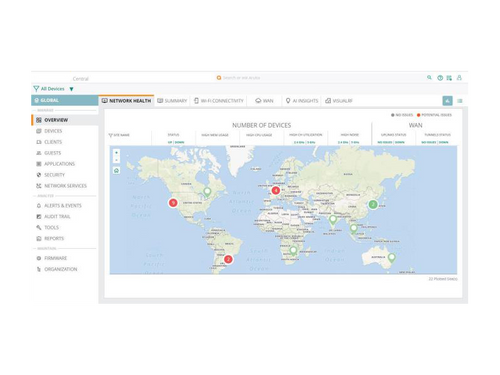500x375 pixels.
Task: Click the Uplinks Status column header
Action: tap(394, 135)
